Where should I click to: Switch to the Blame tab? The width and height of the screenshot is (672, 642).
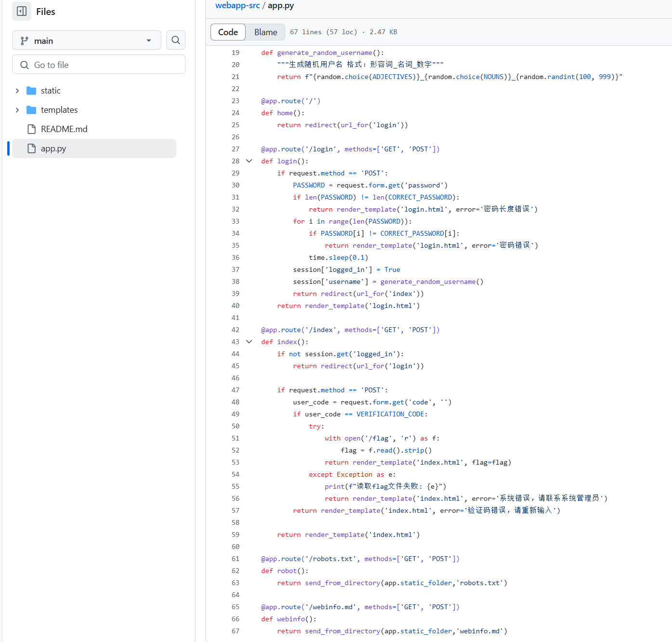(x=266, y=32)
